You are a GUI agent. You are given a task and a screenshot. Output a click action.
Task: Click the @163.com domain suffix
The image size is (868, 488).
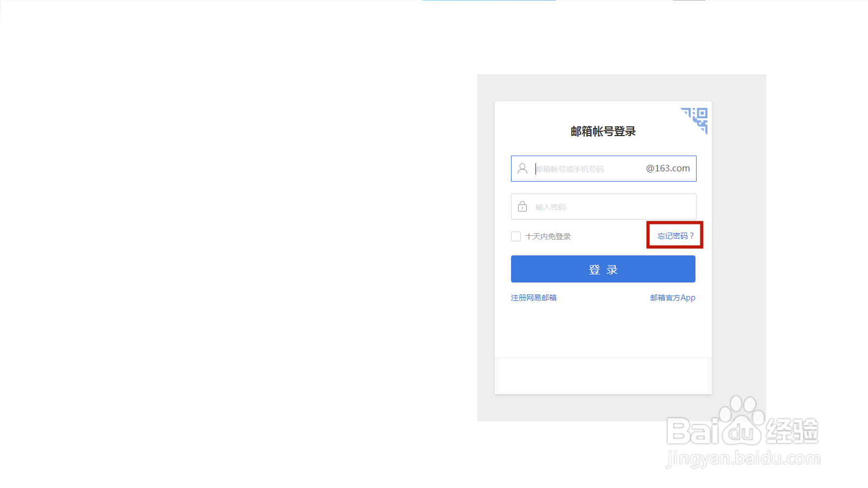pos(668,168)
